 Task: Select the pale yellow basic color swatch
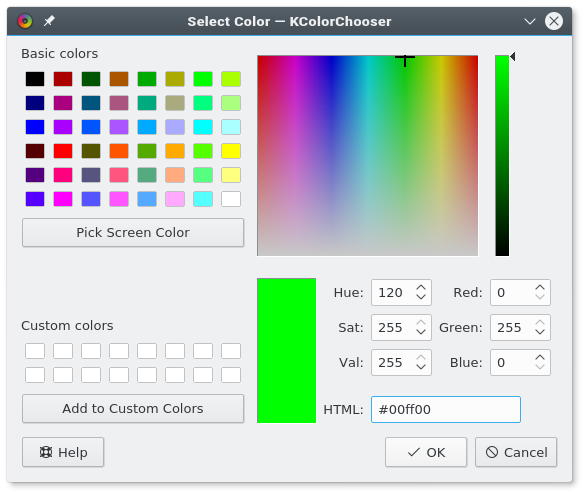231,175
